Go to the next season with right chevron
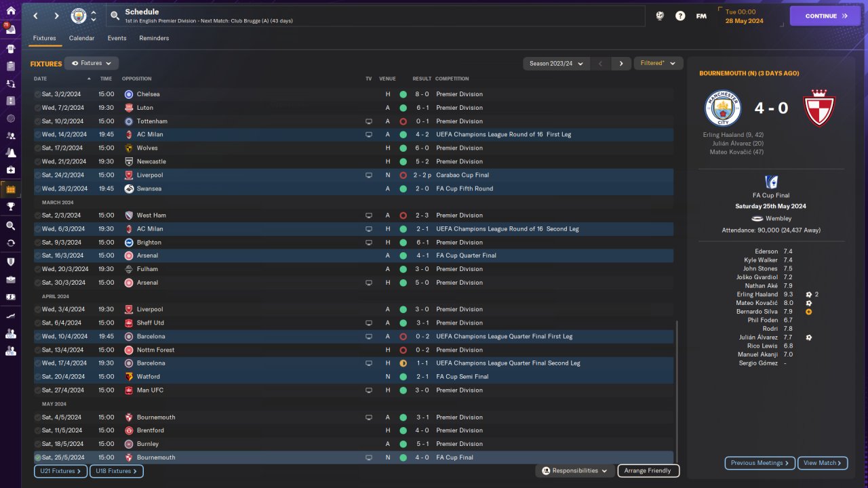The height and width of the screenshot is (488, 868). coord(621,63)
